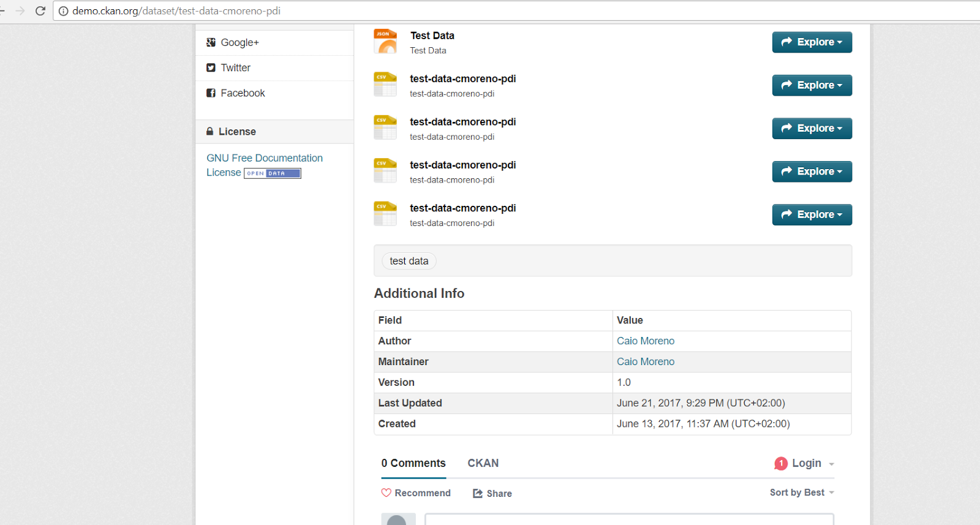Screen dimensions: 980x525
Task: Click the Open Data license badge
Action: [x=273, y=173]
